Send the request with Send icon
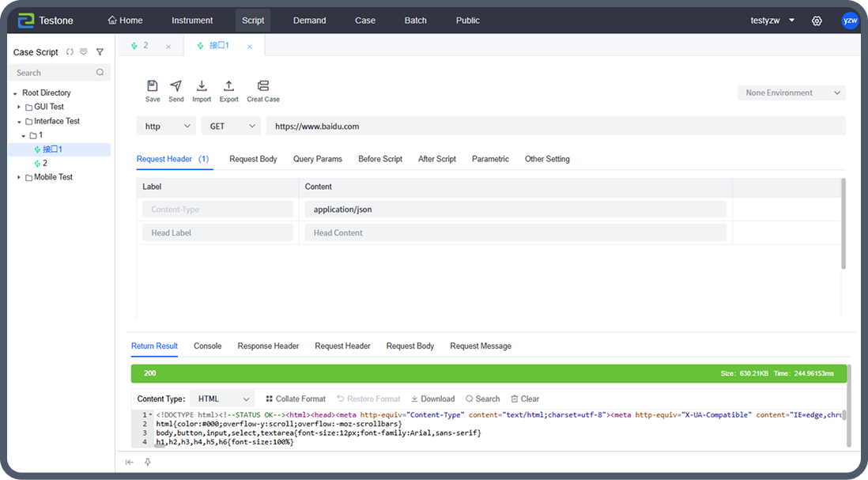Screen dimensions: 868x480 [x=175, y=86]
